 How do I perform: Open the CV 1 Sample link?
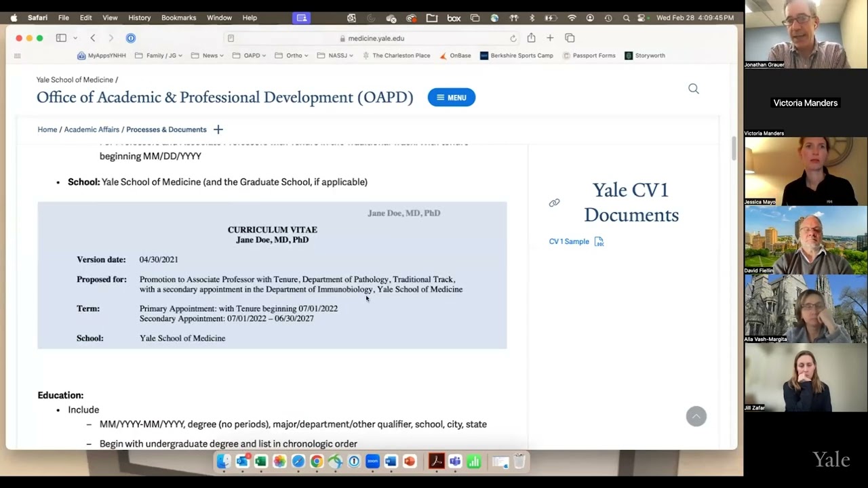point(568,241)
